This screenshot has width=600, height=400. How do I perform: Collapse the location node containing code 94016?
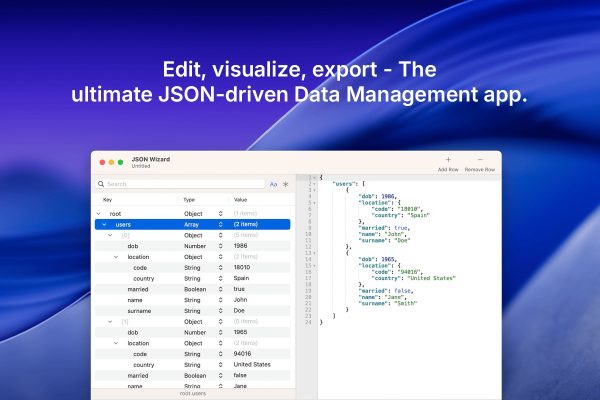(116, 343)
